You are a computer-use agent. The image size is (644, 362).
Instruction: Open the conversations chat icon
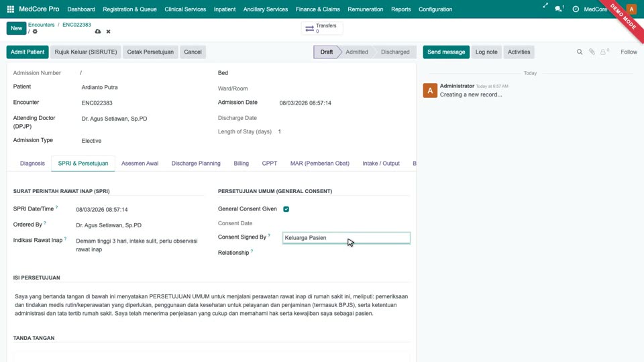558,9
